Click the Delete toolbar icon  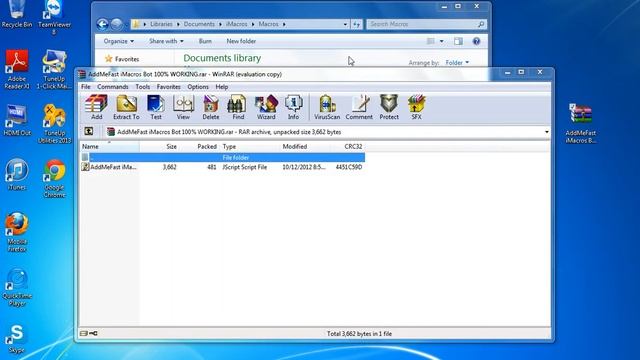click(211, 107)
